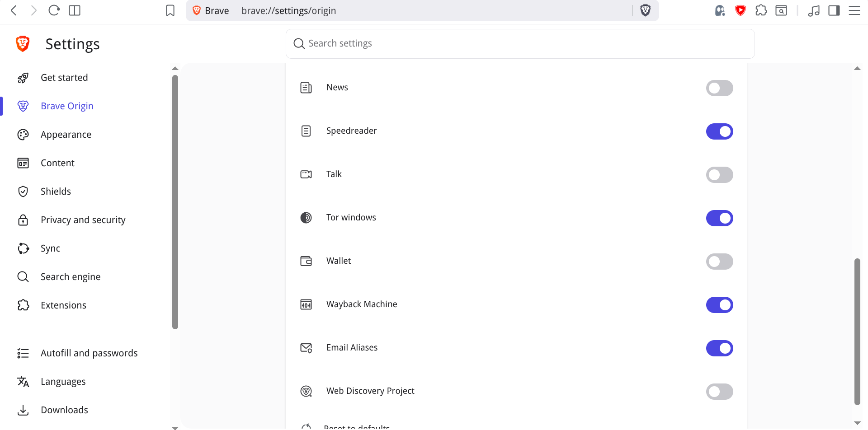Viewport: 868px width, 430px height.
Task: Click the "News" row label
Action: 337,88
